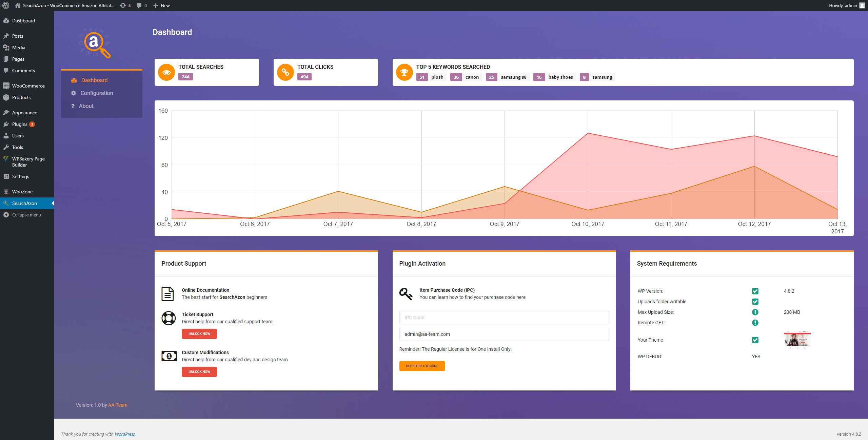Click the admin@aa-team.com email field
The height and width of the screenshot is (440, 868).
(x=504, y=334)
